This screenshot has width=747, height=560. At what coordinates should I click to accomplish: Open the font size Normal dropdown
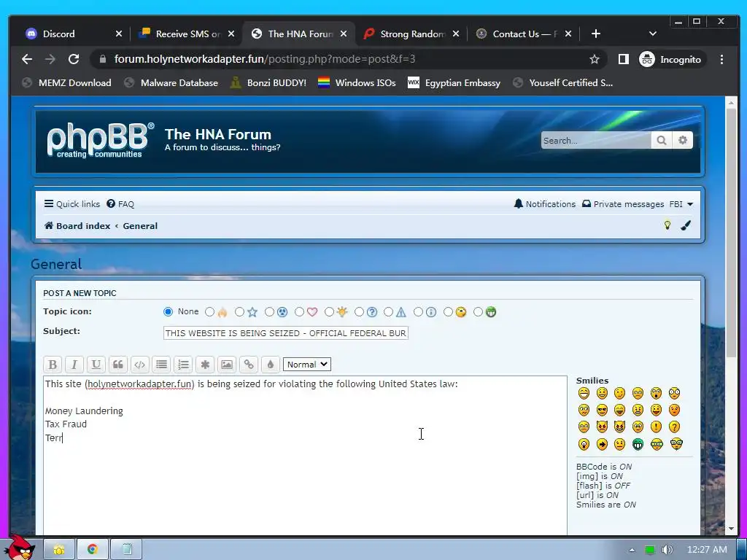[x=307, y=365]
